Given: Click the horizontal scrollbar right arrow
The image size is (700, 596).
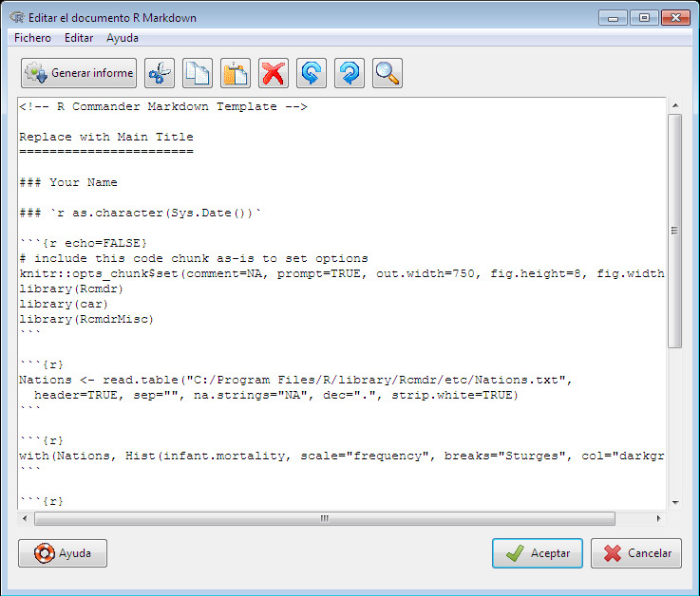Looking at the screenshot, I should click(x=658, y=518).
